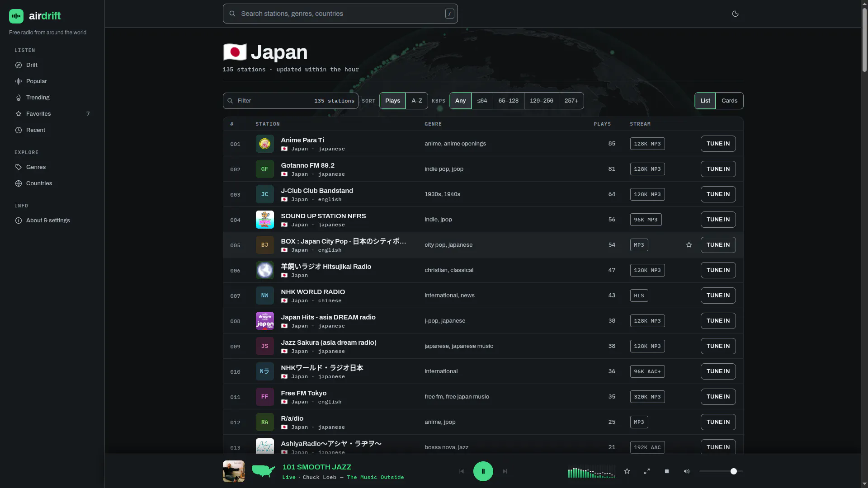Click the USA map icon in the player
Screen dimensions: 868x488
click(x=263, y=471)
